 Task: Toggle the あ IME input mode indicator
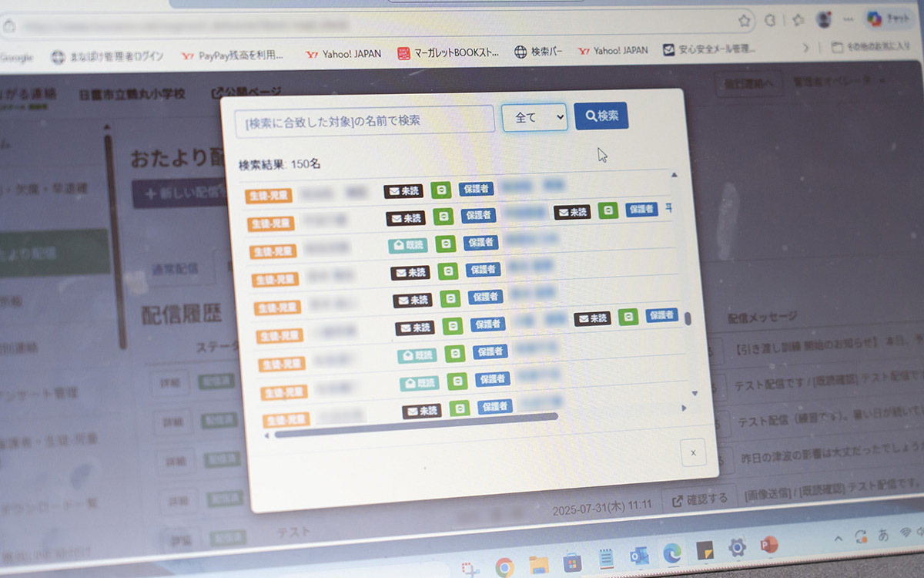883,535
